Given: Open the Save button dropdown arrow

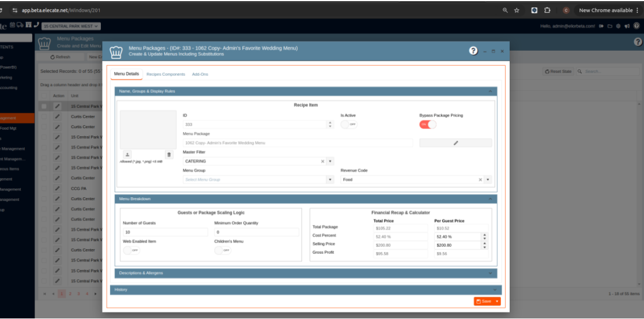Looking at the screenshot, I should (497, 301).
